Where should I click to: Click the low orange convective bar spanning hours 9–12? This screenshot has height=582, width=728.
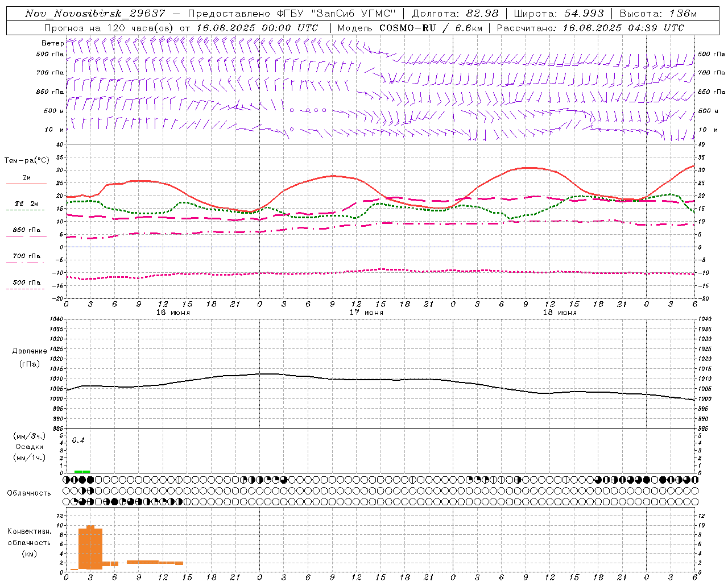click(143, 562)
